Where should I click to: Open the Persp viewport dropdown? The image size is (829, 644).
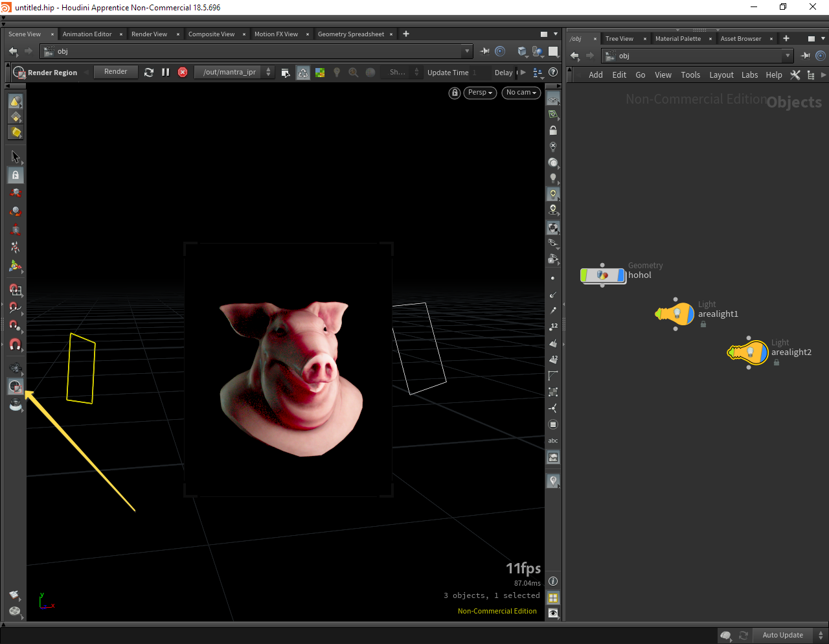(x=480, y=93)
